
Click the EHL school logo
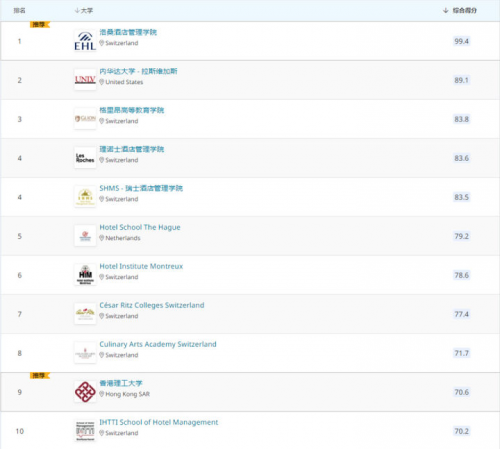(85, 41)
